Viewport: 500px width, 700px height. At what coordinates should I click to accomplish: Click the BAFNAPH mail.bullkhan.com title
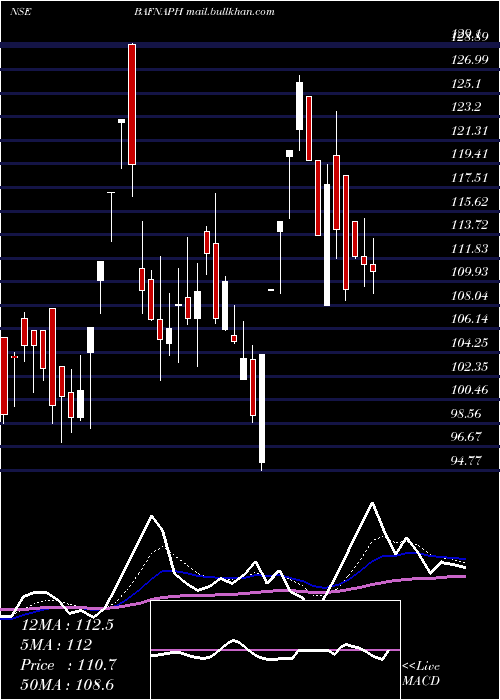[x=204, y=12]
